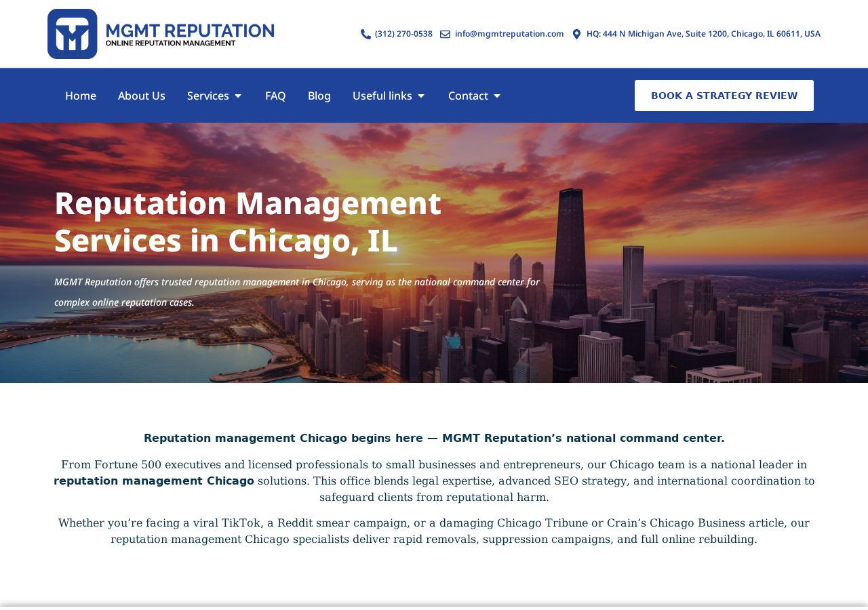Call the (312) 270-0538 phone link
This screenshot has width=868, height=610.
[403, 34]
